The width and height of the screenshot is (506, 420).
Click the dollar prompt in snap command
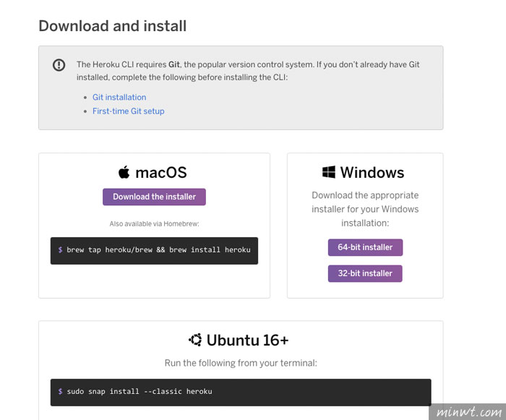(60, 391)
